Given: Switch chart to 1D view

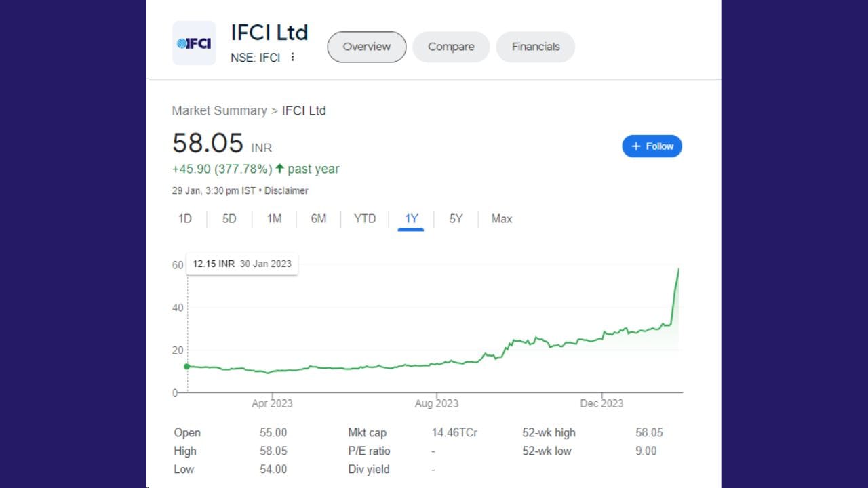Looking at the screenshot, I should point(184,218).
